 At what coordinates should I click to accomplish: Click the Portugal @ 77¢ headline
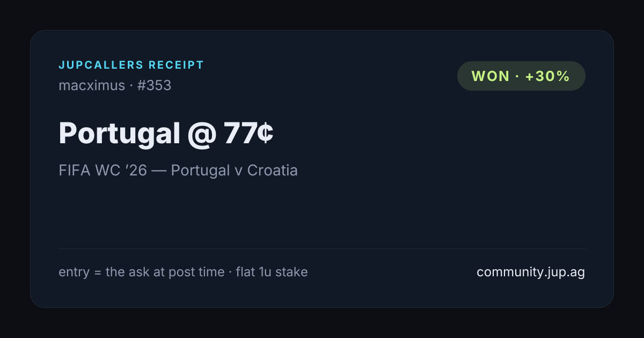[x=166, y=134]
